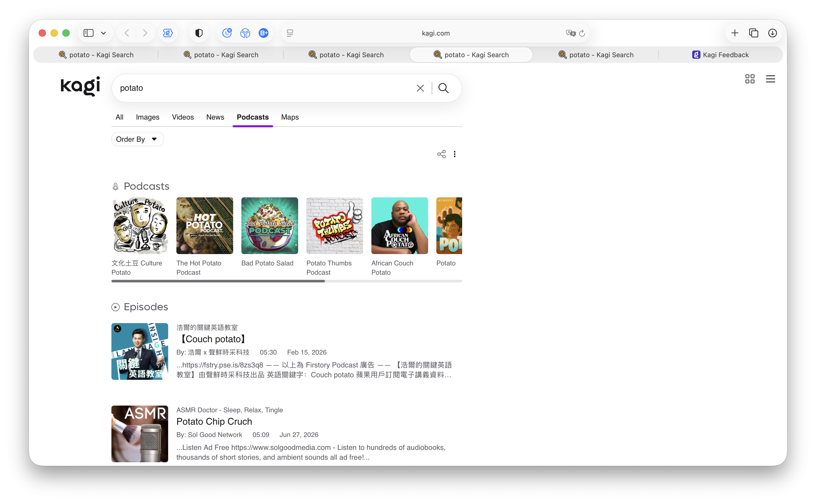The width and height of the screenshot is (816, 504).
Task: Click the 文化土豆 Culture Potato title
Action: coord(137,268)
